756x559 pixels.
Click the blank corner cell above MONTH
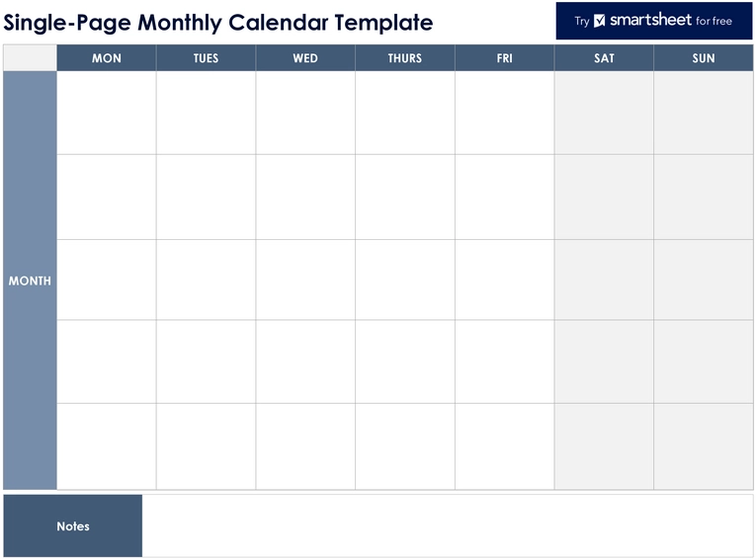click(x=30, y=58)
